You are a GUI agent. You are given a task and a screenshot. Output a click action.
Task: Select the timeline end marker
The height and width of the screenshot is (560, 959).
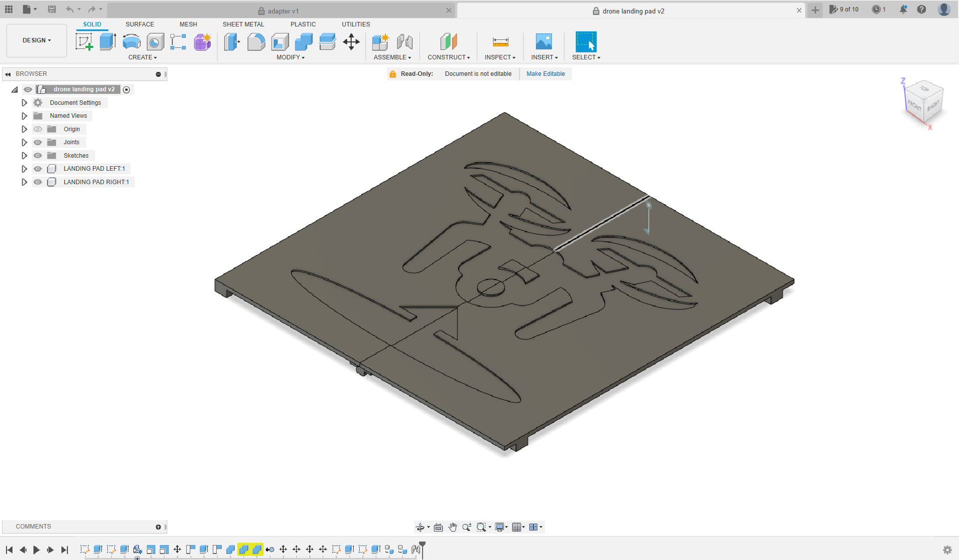(x=422, y=549)
